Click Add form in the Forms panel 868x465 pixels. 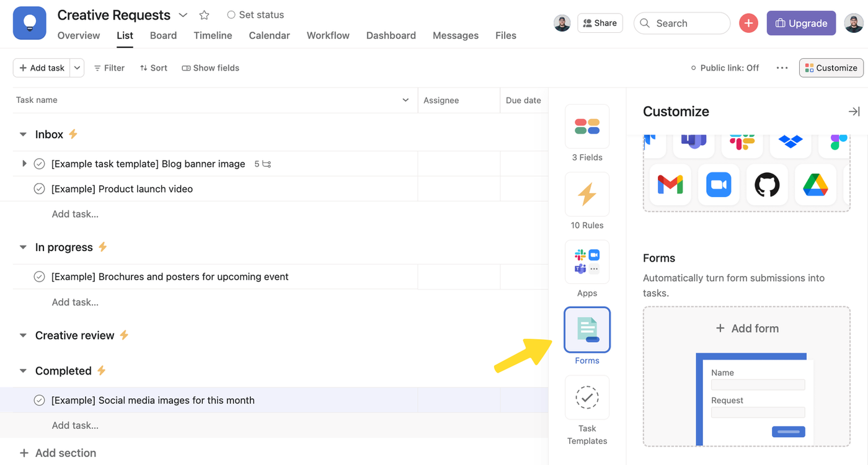pyautogui.click(x=746, y=329)
